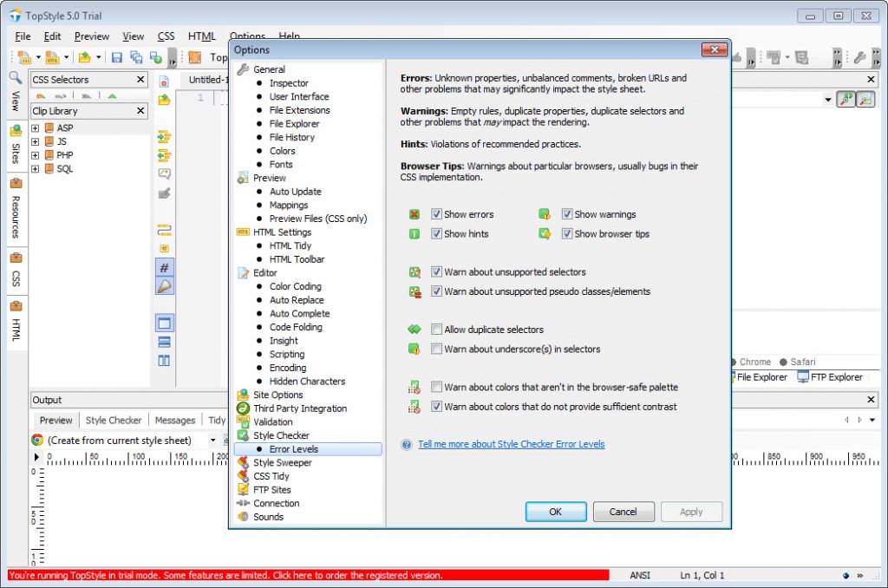Click the Allow duplicate selectors green icon
This screenshot has width=888, height=588.
(414, 329)
